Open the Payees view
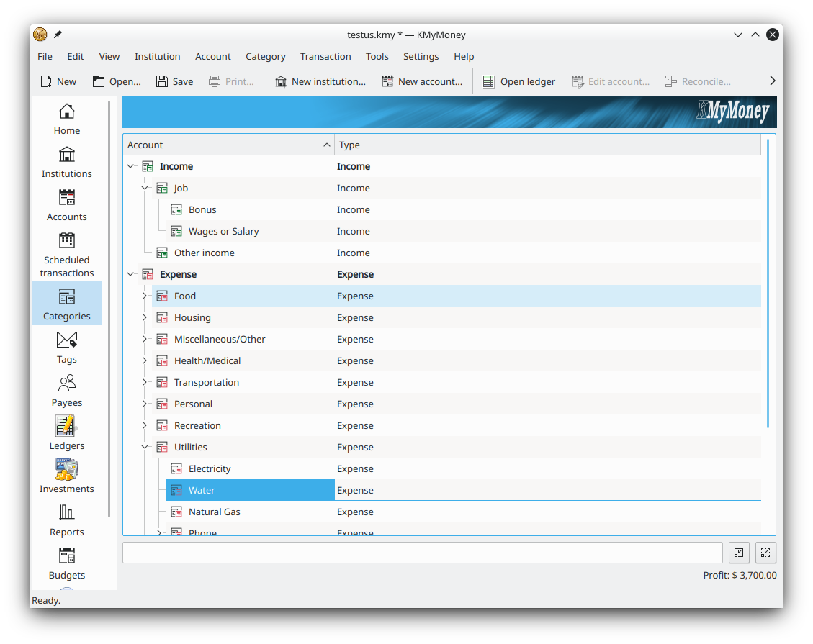The image size is (813, 644). tap(66, 391)
